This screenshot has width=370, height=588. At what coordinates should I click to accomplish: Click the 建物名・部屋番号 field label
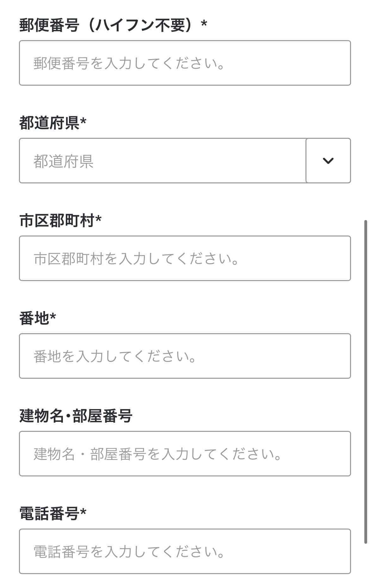pyautogui.click(x=76, y=416)
